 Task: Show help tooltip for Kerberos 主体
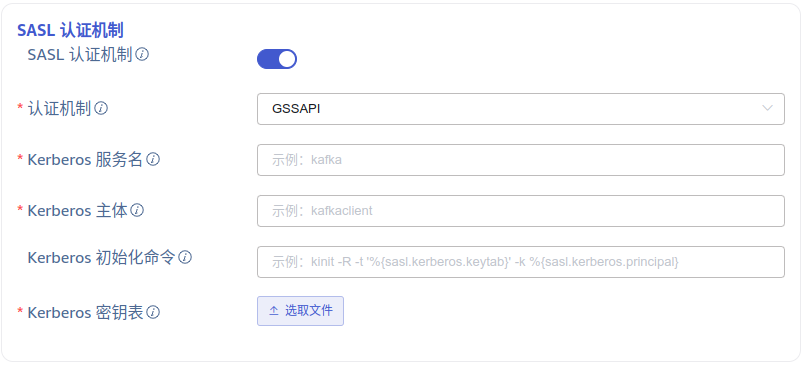137,210
